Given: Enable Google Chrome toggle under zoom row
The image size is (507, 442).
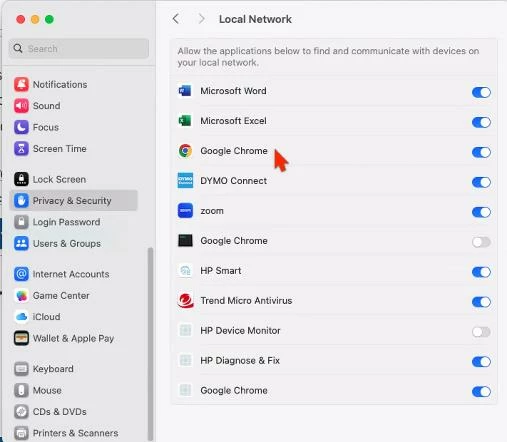Looking at the screenshot, I should tap(481, 242).
